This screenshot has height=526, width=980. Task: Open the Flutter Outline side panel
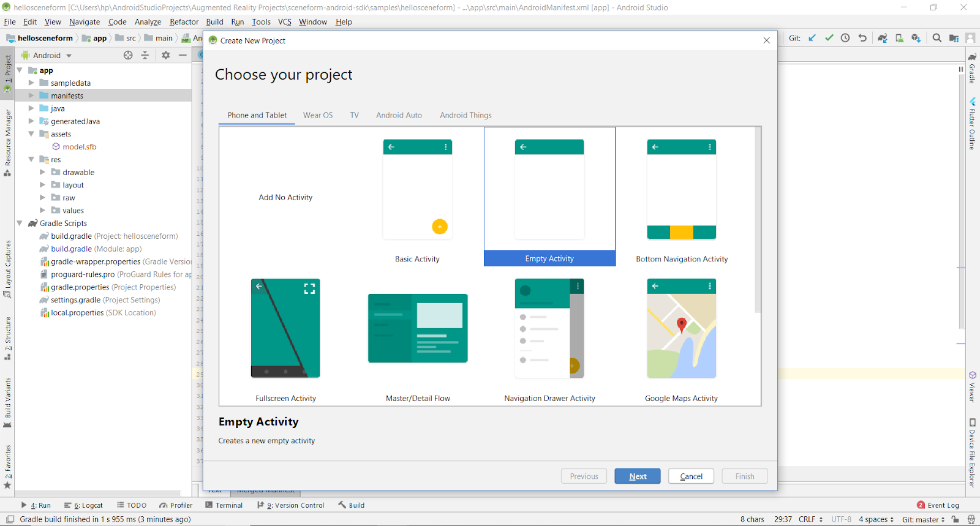click(x=972, y=123)
